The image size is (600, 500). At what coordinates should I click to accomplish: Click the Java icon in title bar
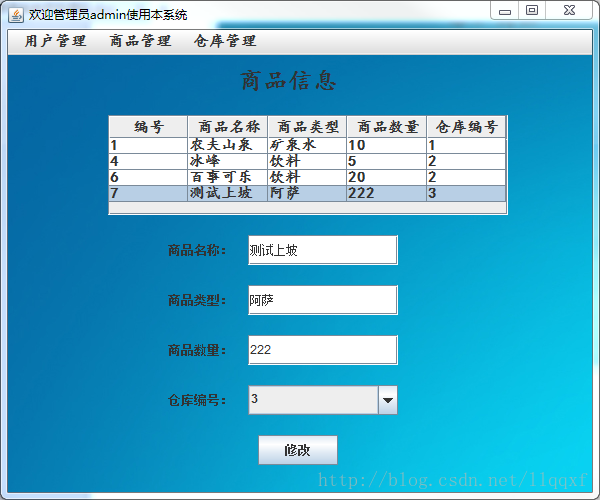click(x=16, y=15)
